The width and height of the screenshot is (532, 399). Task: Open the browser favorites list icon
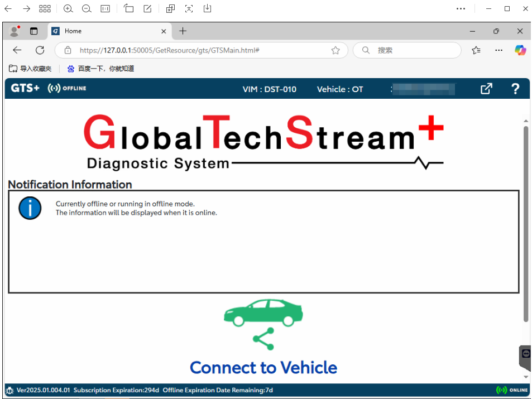tap(476, 50)
